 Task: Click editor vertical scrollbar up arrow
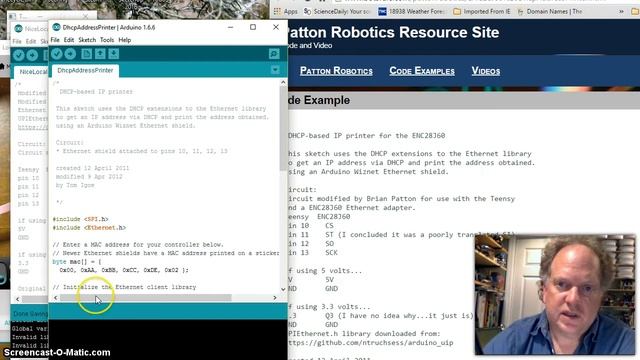(283, 82)
